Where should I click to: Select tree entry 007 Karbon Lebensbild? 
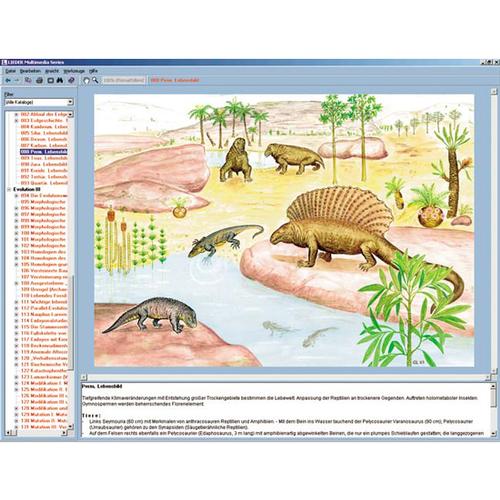(x=44, y=146)
